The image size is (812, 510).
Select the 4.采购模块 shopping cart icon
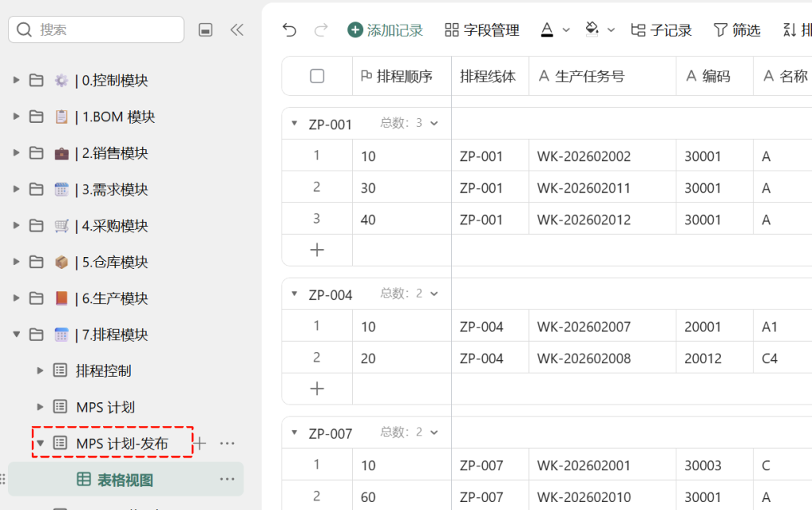(62, 226)
